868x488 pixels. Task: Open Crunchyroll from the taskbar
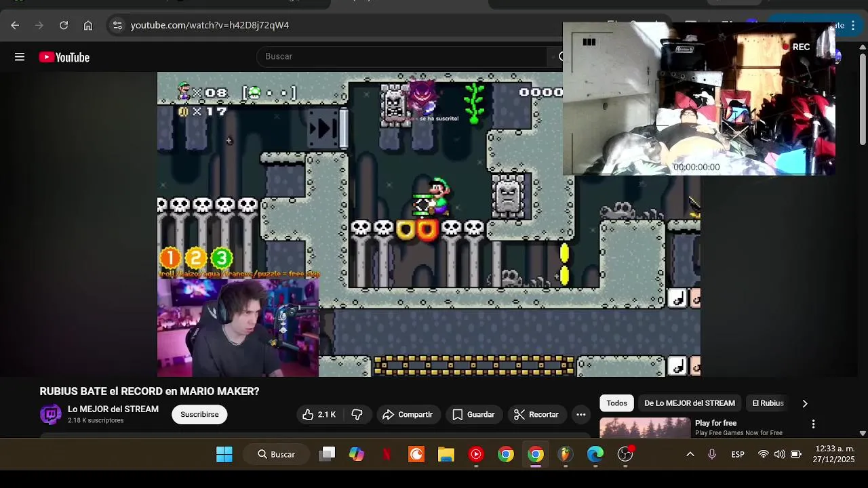click(x=416, y=454)
